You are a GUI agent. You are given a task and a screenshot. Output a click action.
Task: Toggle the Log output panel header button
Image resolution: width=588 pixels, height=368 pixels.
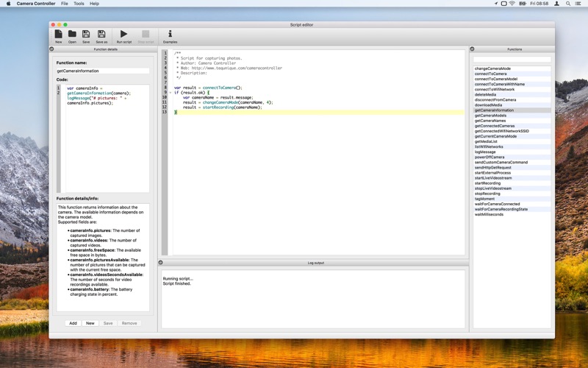[160, 263]
